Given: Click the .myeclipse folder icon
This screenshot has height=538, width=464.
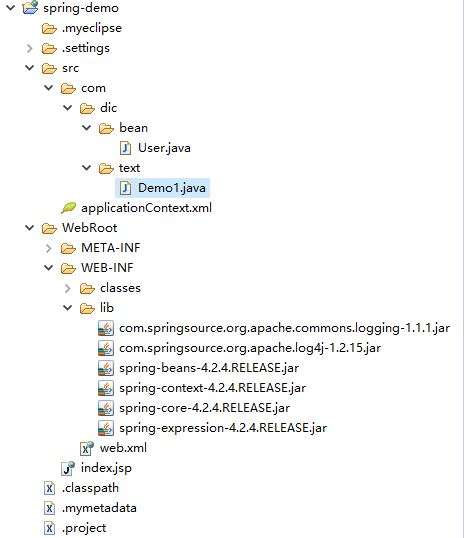Looking at the screenshot, I should coord(49,28).
